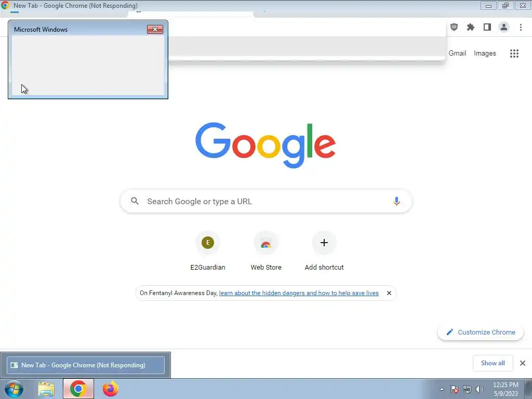Open the volume speaker tray icon
Image resolution: width=532 pixels, height=399 pixels.
480,389
